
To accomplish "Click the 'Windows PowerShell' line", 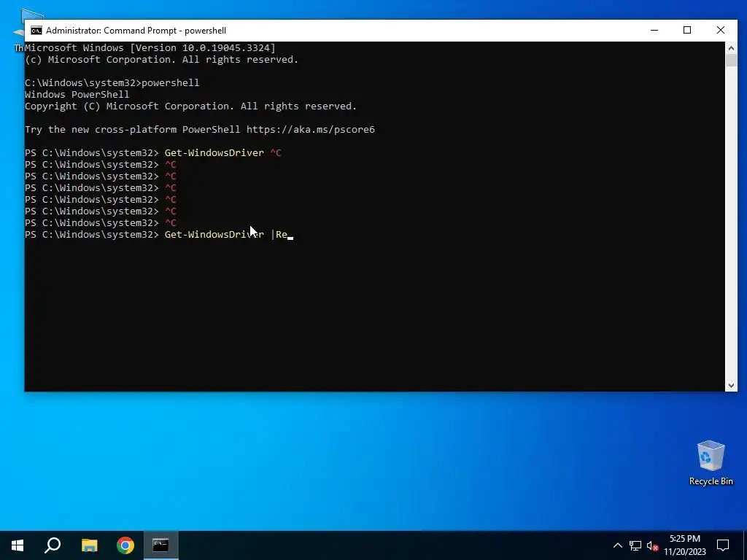I will pyautogui.click(x=77, y=94).
